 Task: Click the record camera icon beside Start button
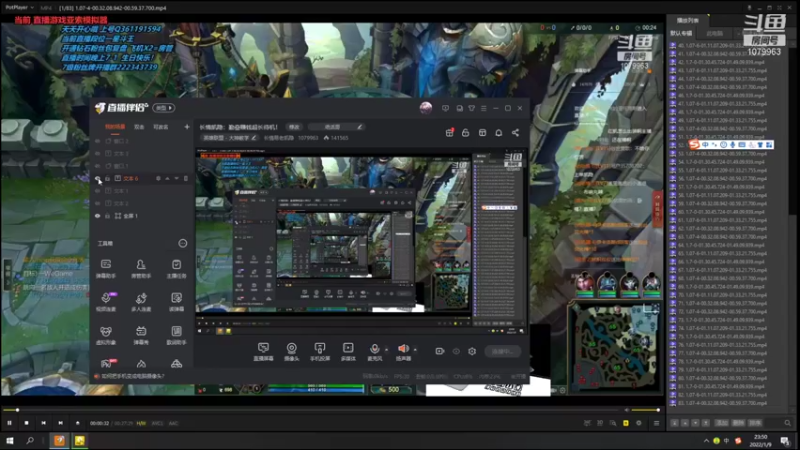(440, 351)
